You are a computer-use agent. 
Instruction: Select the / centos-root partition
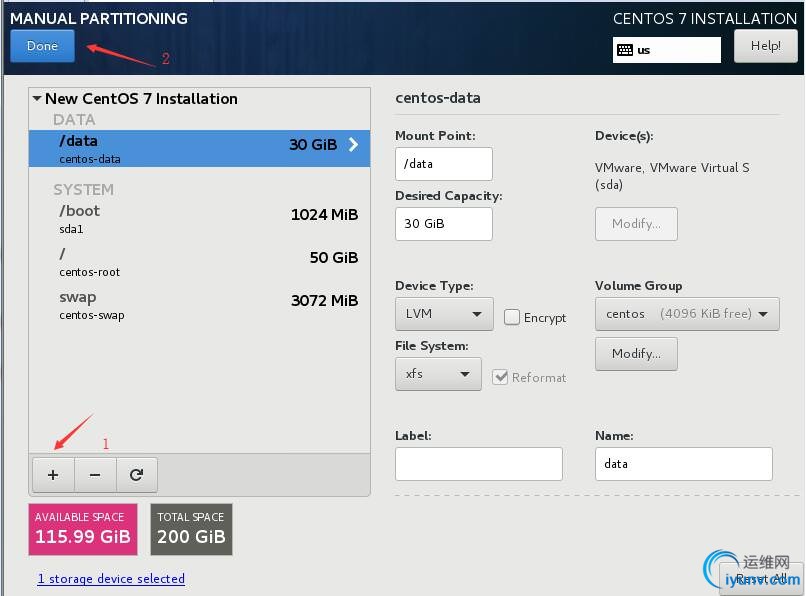[199, 262]
